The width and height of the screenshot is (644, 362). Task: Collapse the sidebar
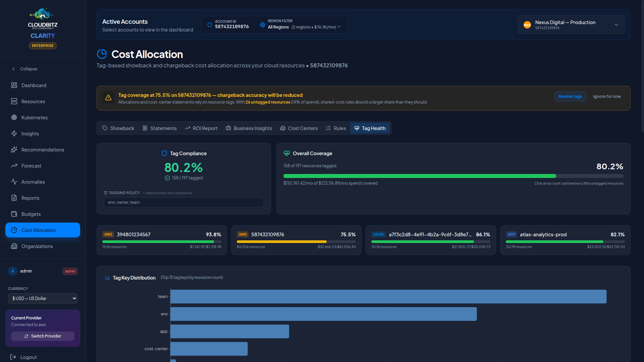(25, 69)
